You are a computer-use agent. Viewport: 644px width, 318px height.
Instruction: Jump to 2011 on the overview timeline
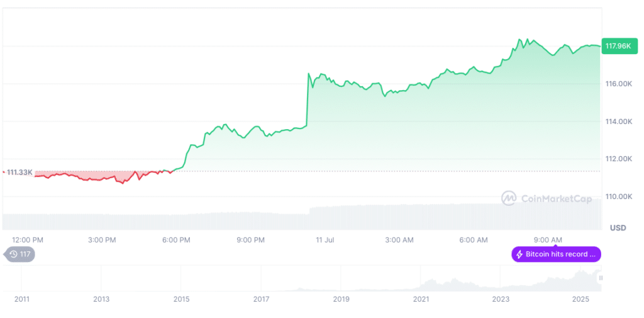(x=22, y=299)
